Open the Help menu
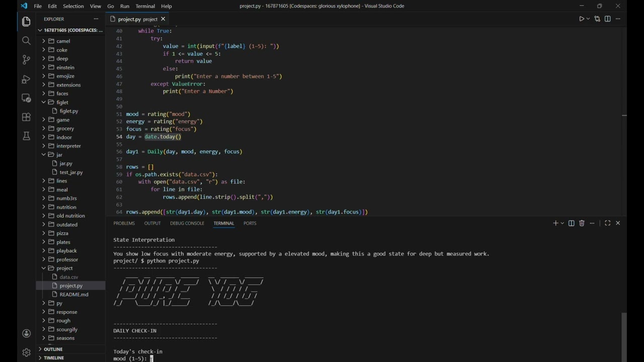This screenshot has height=362, width=644. click(167, 6)
